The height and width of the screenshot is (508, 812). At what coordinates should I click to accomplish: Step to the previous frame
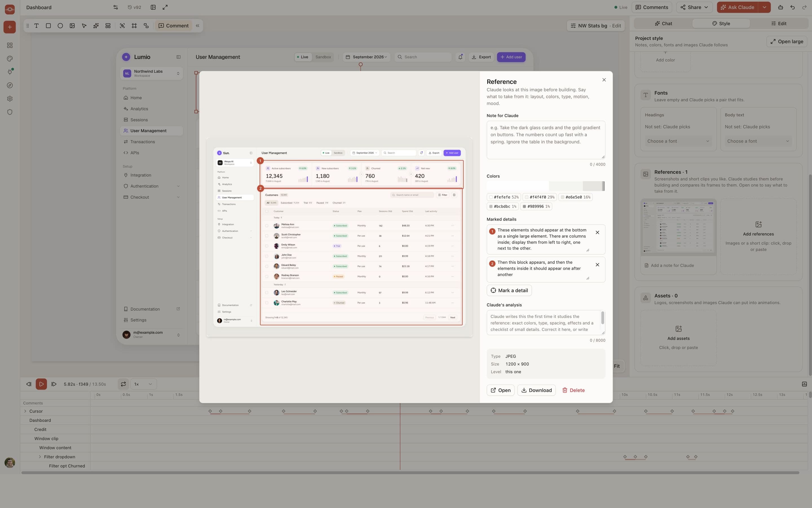[29, 384]
